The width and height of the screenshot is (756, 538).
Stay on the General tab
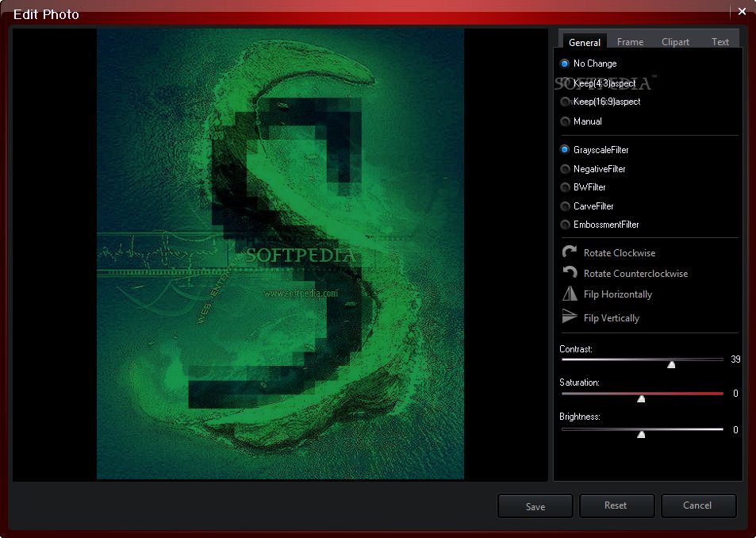click(585, 42)
